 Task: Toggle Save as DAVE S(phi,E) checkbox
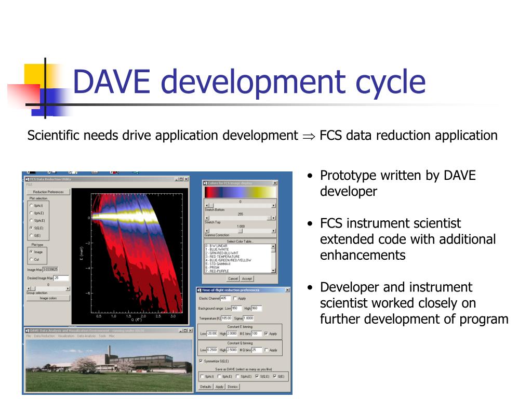pos(237,376)
